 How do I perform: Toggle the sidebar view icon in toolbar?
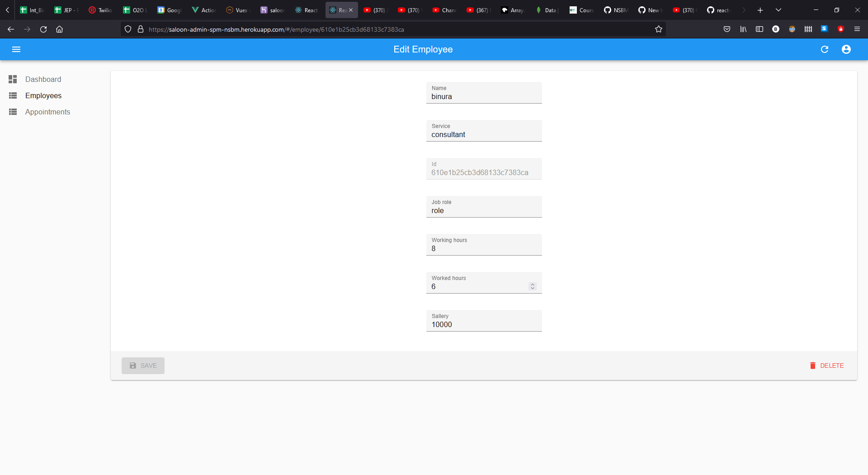pos(759,29)
